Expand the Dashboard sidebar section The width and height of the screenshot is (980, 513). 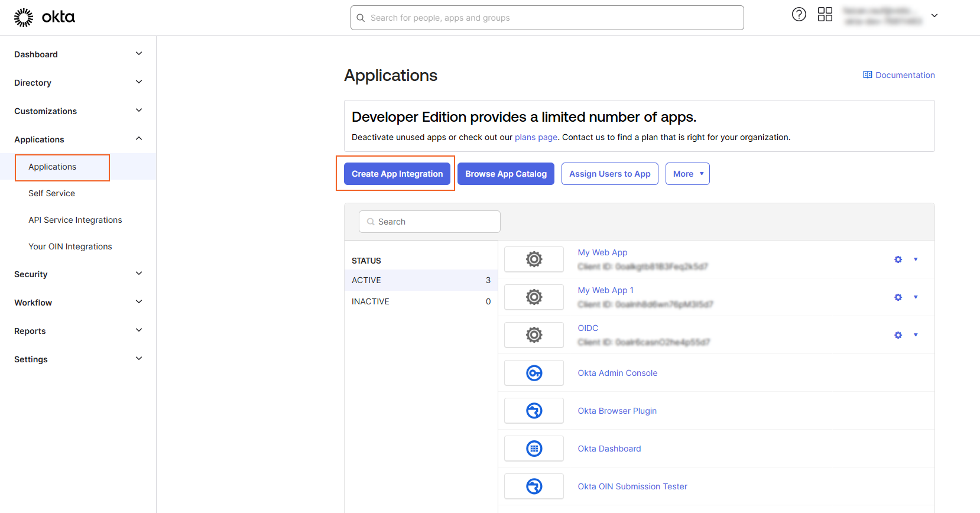[x=139, y=54]
